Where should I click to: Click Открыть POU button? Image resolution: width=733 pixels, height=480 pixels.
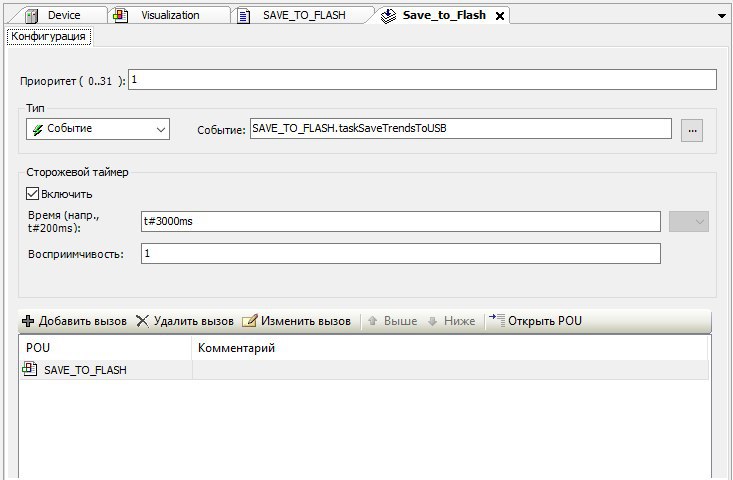[535, 321]
